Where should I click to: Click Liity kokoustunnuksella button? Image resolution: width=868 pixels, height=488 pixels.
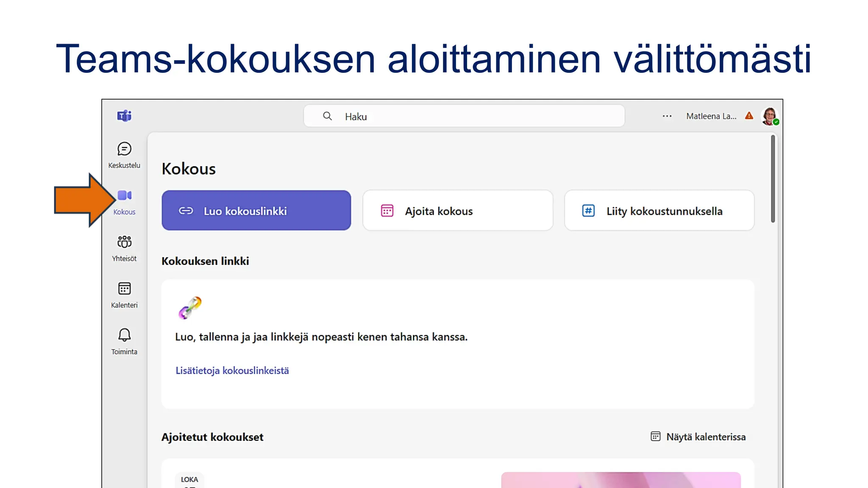tap(659, 211)
